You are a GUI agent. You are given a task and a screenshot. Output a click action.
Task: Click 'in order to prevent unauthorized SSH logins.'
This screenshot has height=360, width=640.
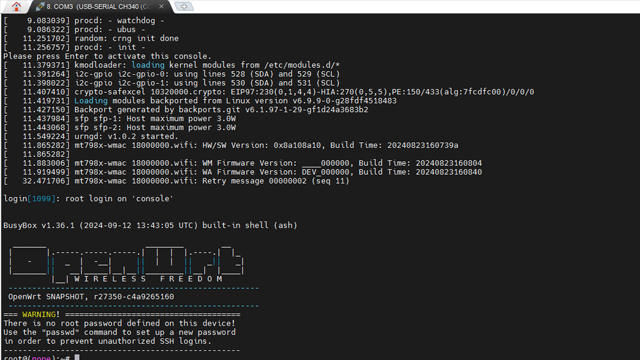108,341
